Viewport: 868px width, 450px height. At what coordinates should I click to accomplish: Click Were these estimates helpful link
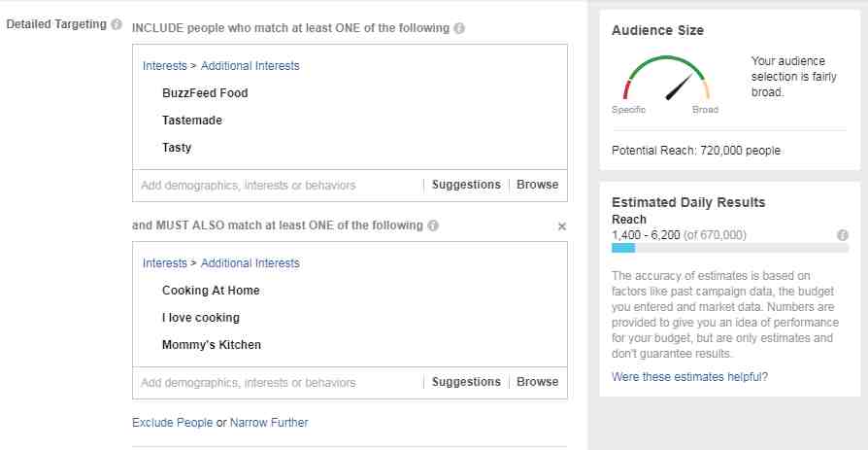click(x=689, y=377)
